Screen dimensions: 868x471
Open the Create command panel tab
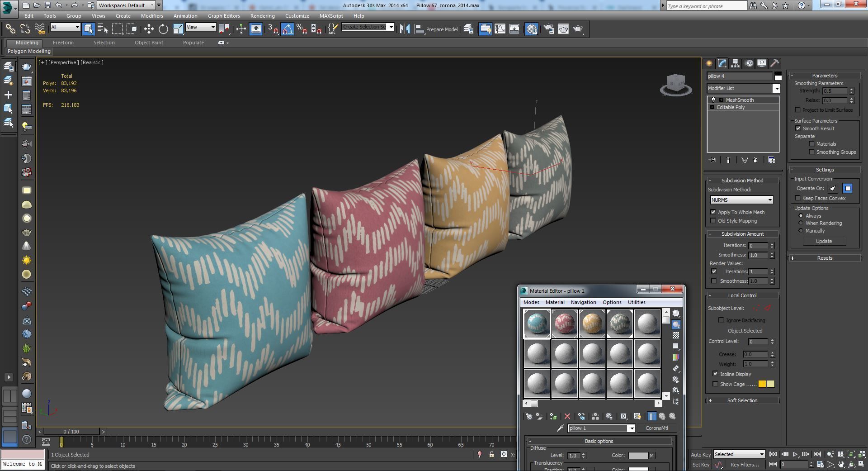(x=709, y=63)
